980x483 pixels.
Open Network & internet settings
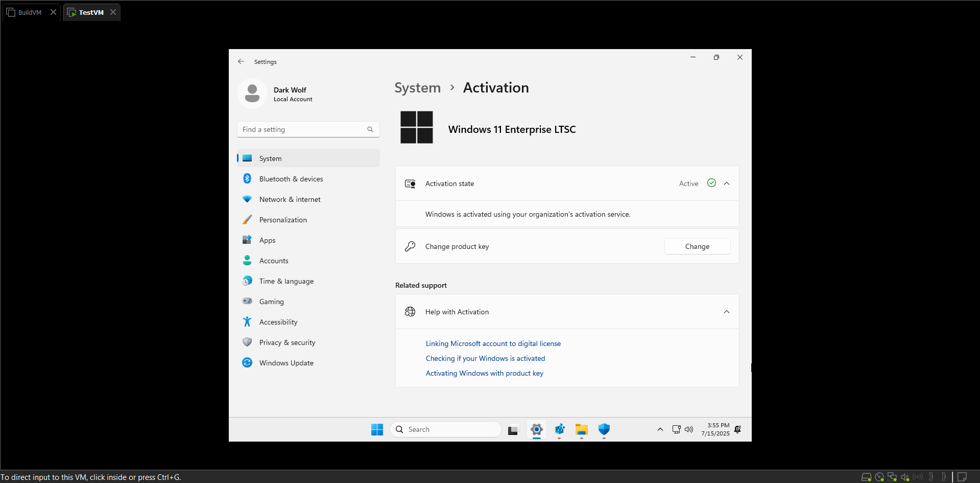[x=308, y=199]
